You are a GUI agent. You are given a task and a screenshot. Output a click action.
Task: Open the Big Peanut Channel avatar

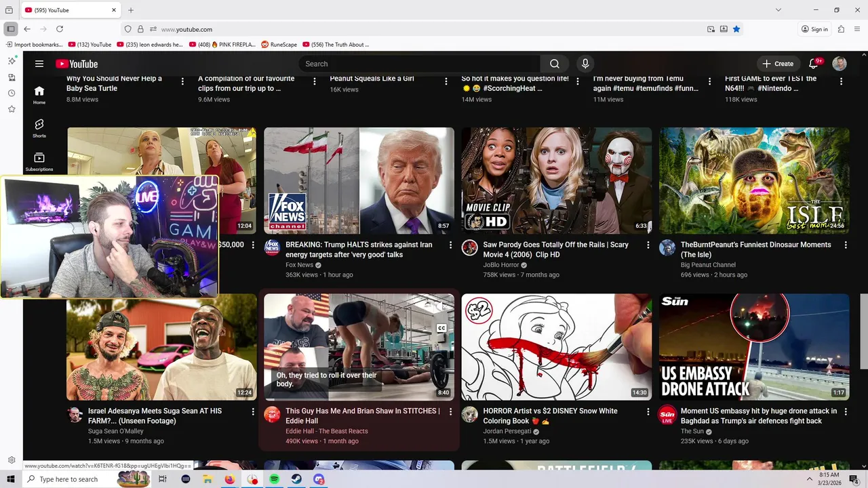667,247
